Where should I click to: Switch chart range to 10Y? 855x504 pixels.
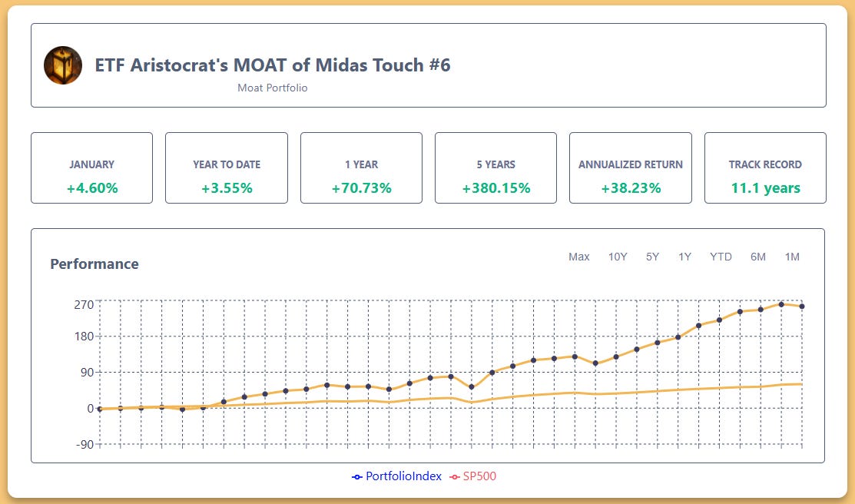point(616,257)
